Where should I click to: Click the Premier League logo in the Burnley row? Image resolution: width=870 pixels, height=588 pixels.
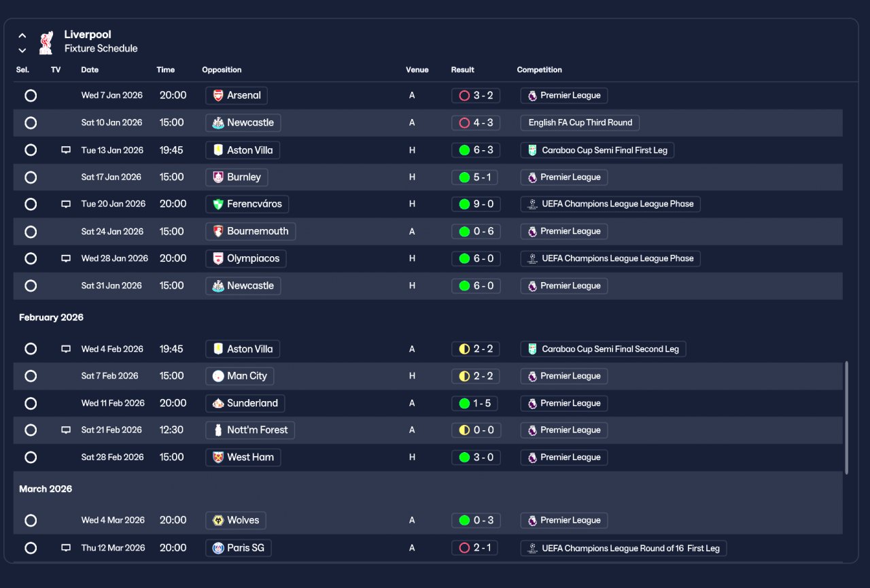532,177
